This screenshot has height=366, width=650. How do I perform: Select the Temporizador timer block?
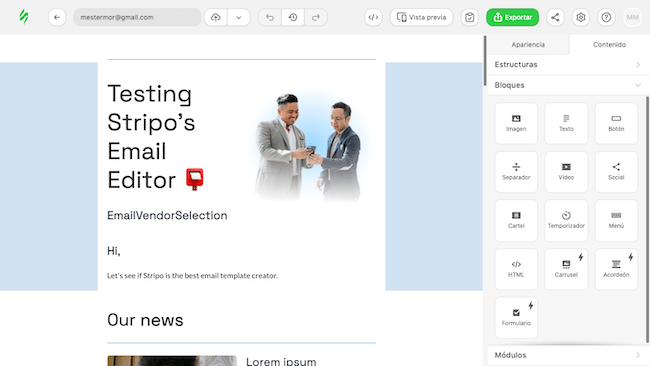pyautogui.click(x=566, y=220)
